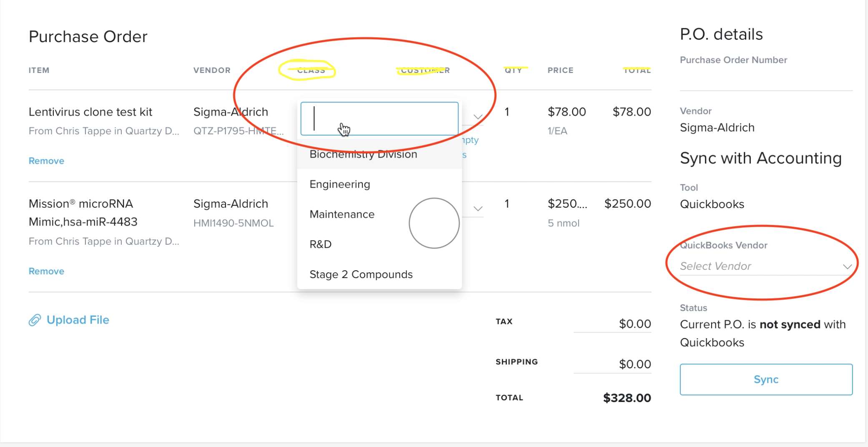Open the QuickBooks Vendor Select Vendor dropdown
Viewport: 868px width, 447px height.
pyautogui.click(x=765, y=266)
